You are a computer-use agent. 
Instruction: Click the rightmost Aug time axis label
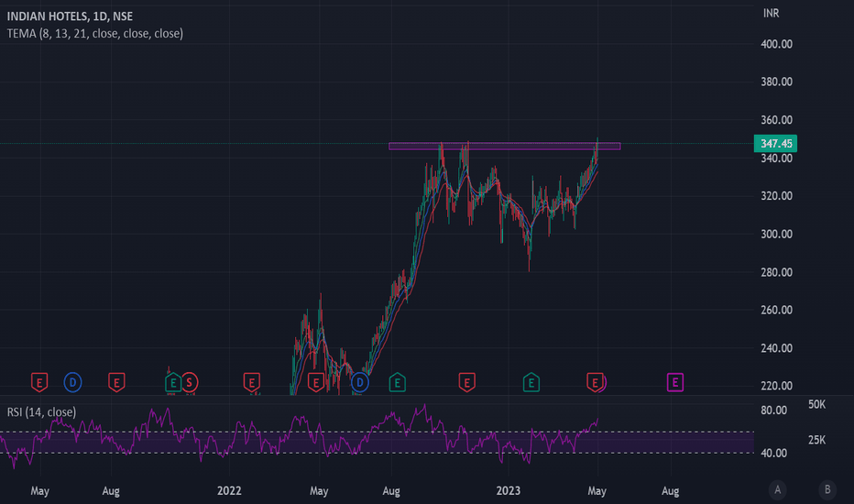pos(671,491)
